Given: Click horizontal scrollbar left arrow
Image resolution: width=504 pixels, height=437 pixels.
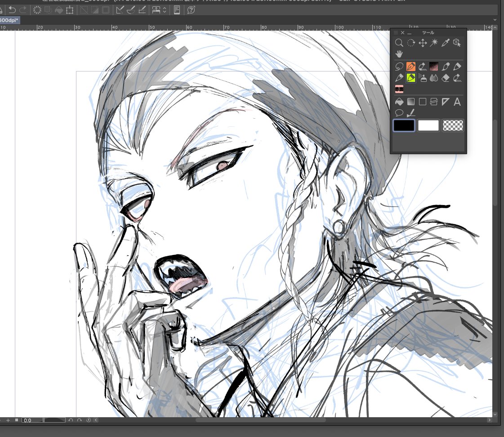Looking at the screenshot, I should (96, 420).
